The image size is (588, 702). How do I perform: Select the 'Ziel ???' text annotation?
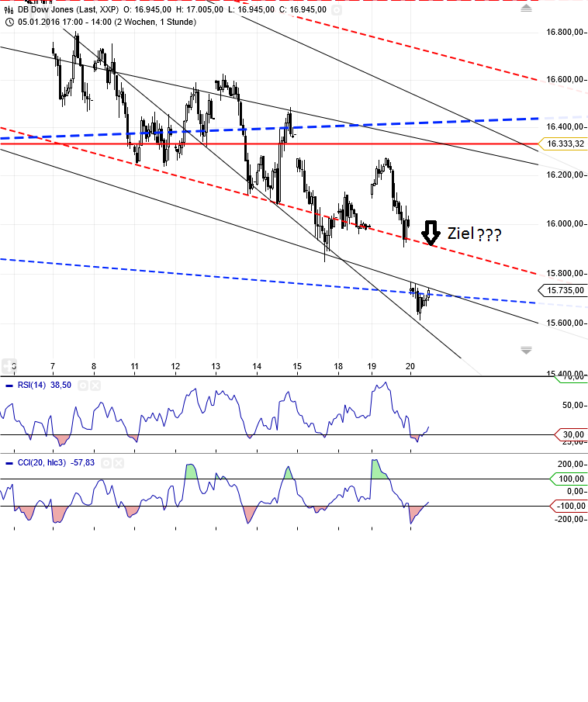pos(473,233)
